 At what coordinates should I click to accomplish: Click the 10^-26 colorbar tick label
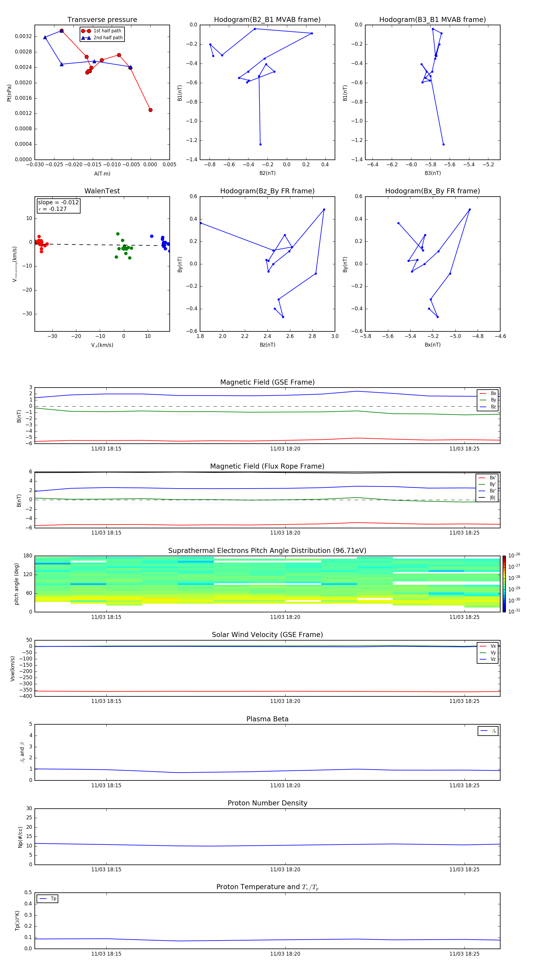pos(514,555)
